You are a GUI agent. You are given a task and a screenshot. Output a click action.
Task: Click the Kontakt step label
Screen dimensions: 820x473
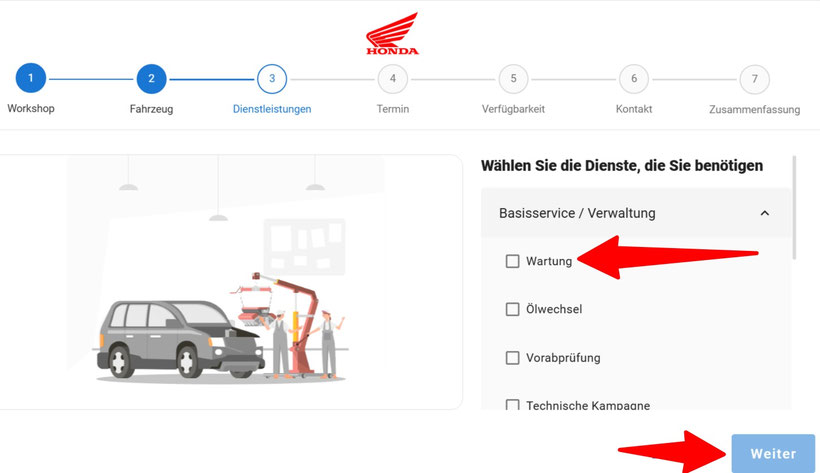pyautogui.click(x=634, y=109)
